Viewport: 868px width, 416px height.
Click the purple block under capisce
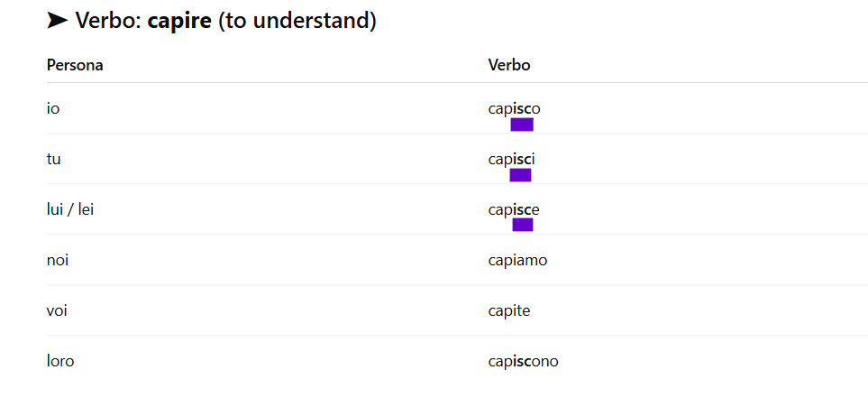523,225
